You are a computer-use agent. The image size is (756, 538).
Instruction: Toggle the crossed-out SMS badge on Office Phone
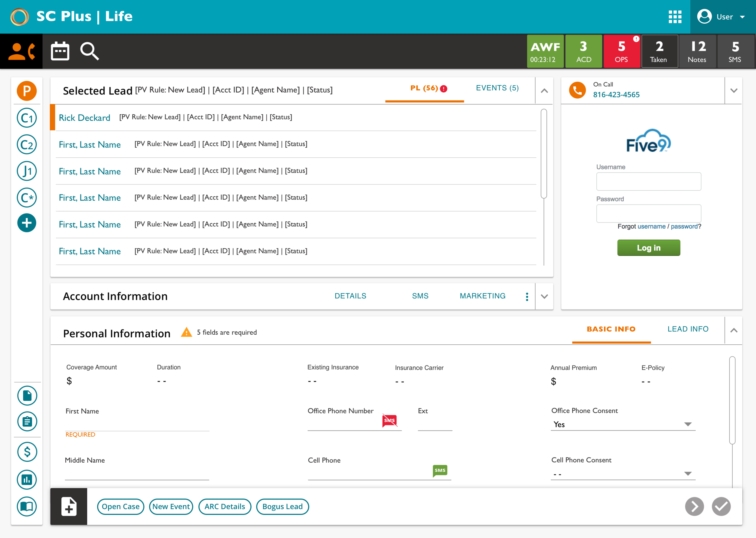pyautogui.click(x=389, y=420)
